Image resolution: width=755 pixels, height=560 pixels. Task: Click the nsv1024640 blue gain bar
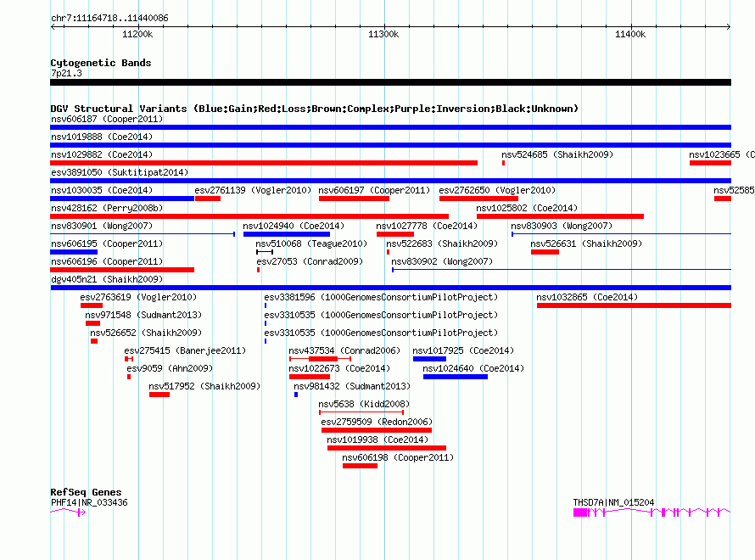pos(456,377)
